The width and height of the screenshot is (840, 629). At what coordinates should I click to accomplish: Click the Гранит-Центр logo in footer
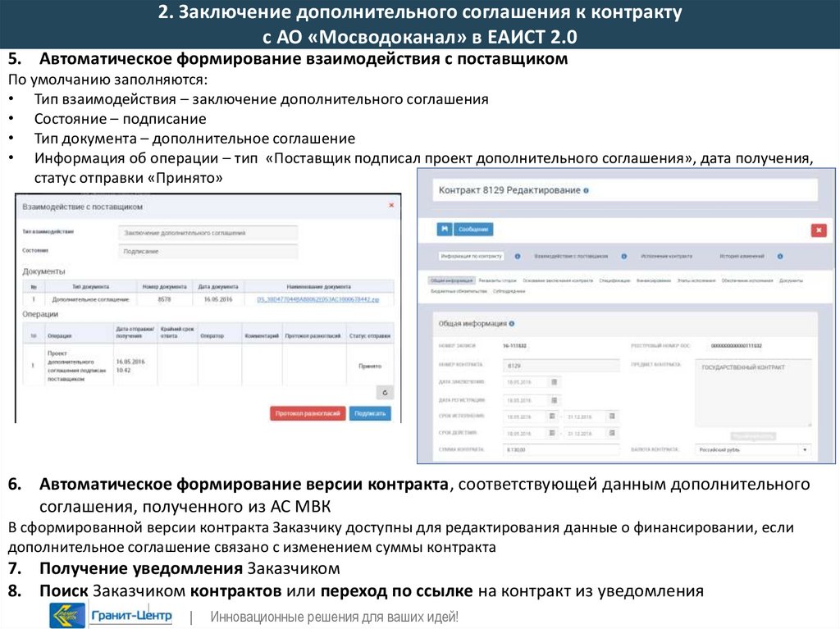click(x=111, y=615)
